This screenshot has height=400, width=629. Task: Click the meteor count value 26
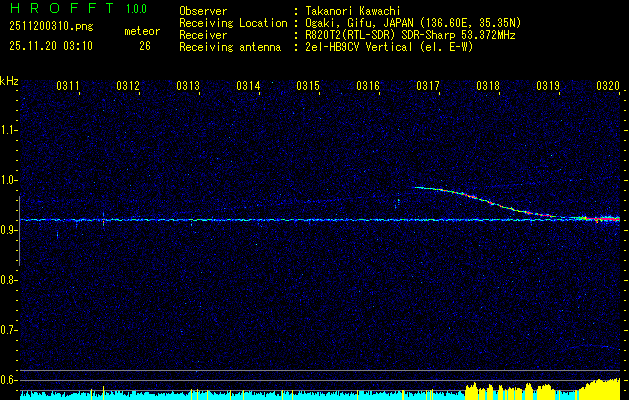[145, 46]
